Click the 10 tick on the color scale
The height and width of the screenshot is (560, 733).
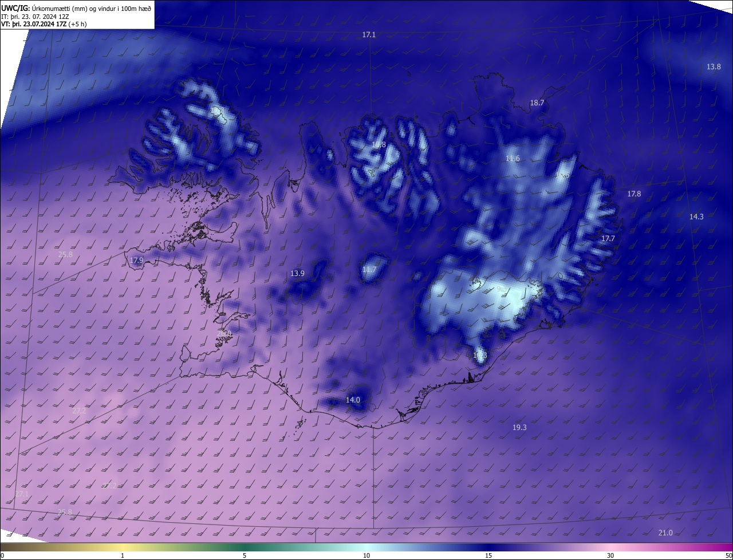pyautogui.click(x=366, y=555)
